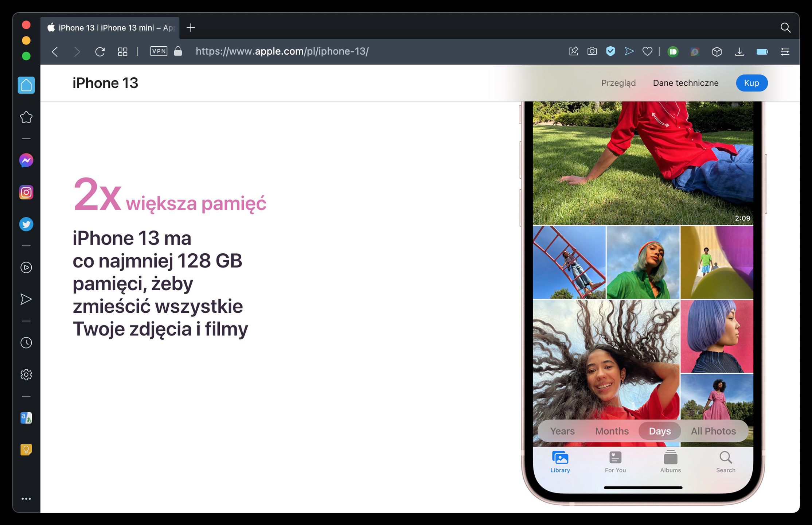Image resolution: width=812 pixels, height=525 pixels.
Task: Open the sidebar home icon
Action: 26,85
